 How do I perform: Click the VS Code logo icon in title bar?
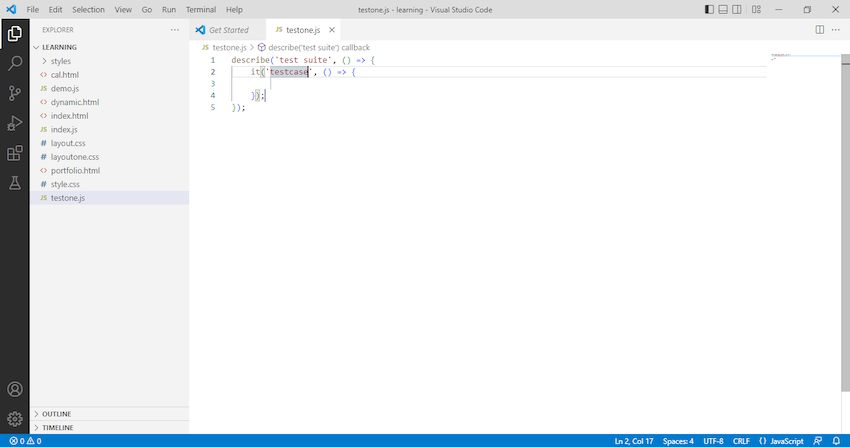(x=11, y=9)
